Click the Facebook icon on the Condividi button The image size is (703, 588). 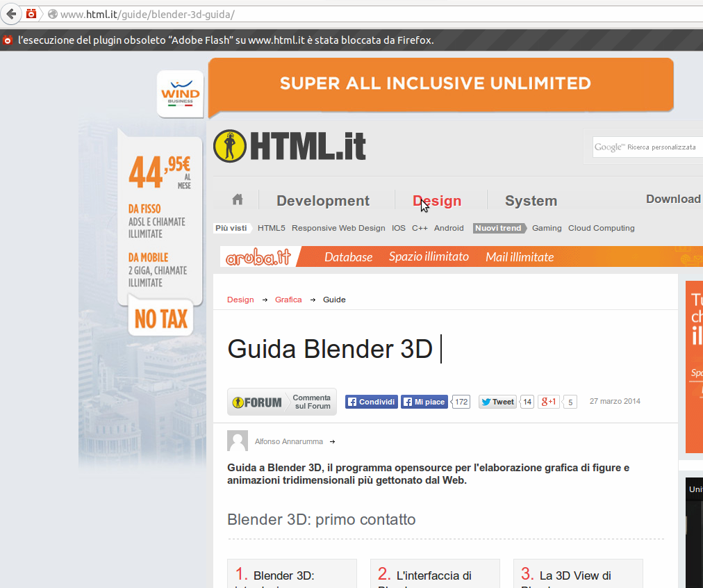click(x=351, y=402)
